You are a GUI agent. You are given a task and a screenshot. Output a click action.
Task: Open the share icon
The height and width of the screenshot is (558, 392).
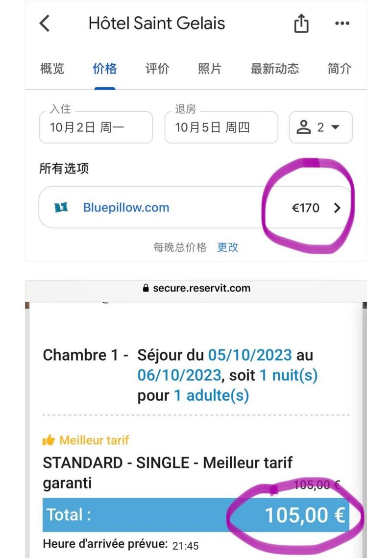(x=301, y=24)
